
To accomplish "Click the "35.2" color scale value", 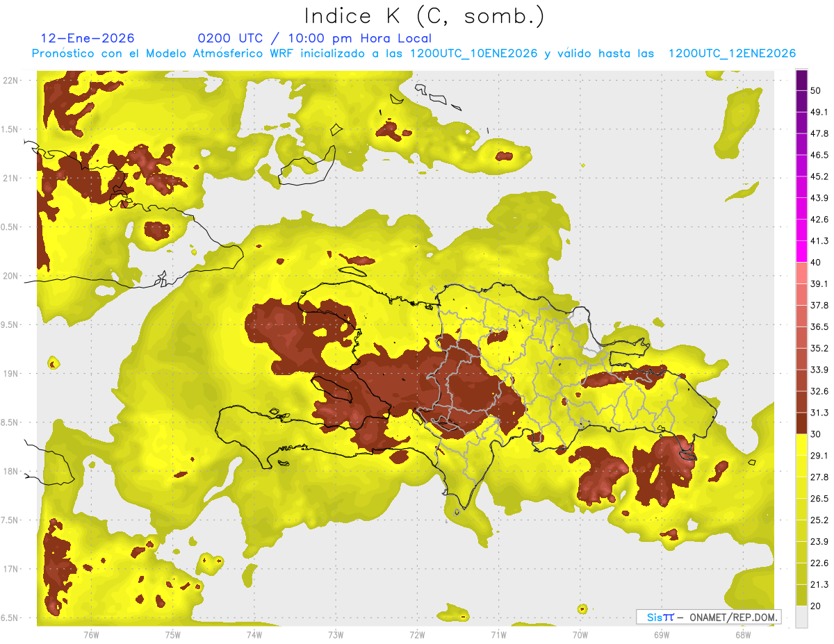I will (819, 348).
